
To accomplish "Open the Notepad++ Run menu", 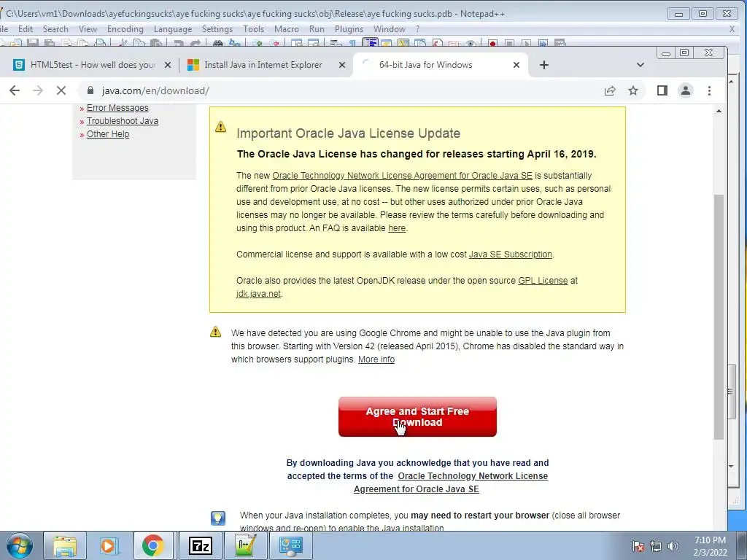I will tap(317, 29).
